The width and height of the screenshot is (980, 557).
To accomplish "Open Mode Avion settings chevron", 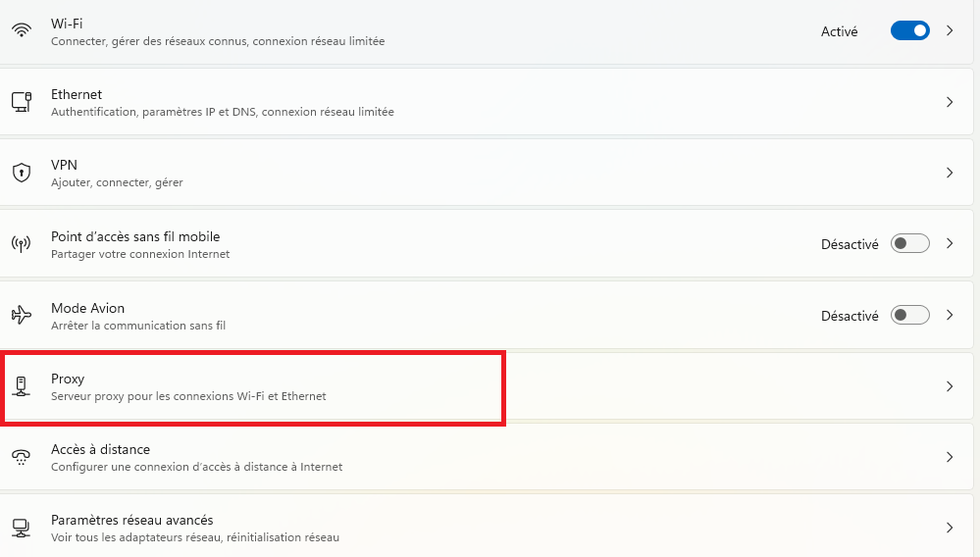I will click(x=950, y=315).
